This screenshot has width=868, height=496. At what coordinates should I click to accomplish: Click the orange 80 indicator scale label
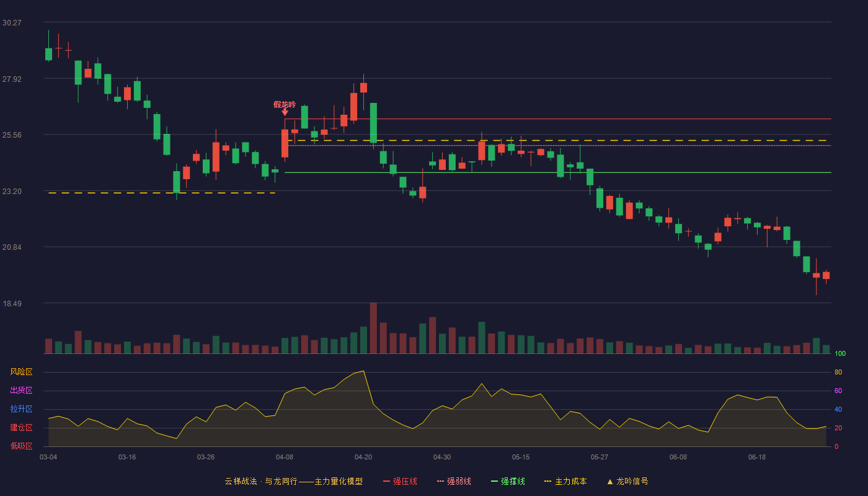[838, 372]
